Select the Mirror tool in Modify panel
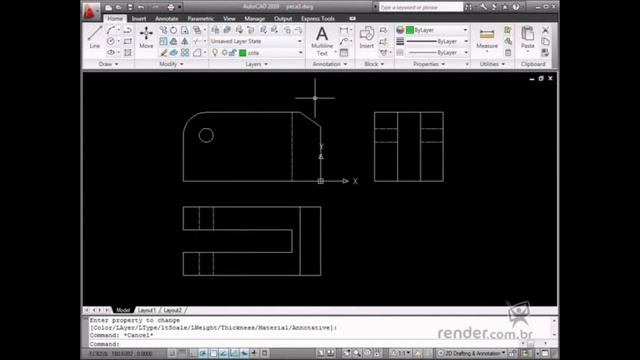640x360 pixels. coord(184,41)
